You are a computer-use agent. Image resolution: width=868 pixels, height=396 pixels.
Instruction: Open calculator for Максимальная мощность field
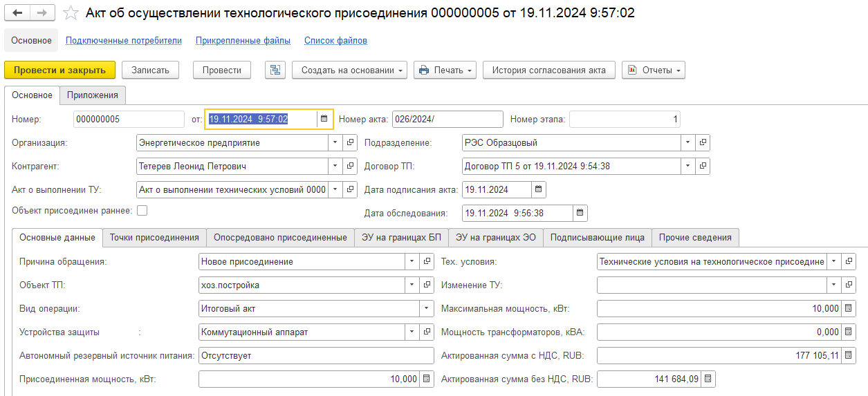point(849,308)
